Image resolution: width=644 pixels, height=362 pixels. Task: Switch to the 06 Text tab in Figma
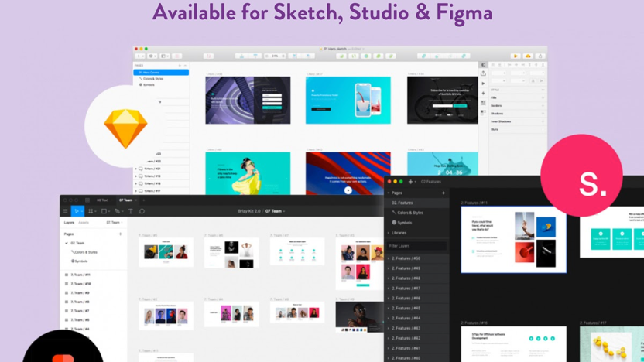click(x=102, y=200)
